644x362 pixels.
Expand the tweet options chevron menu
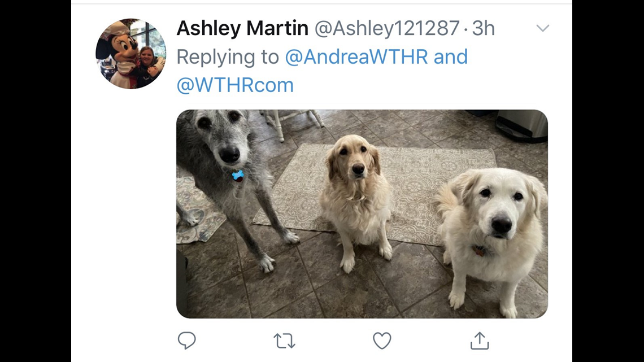[x=542, y=28]
